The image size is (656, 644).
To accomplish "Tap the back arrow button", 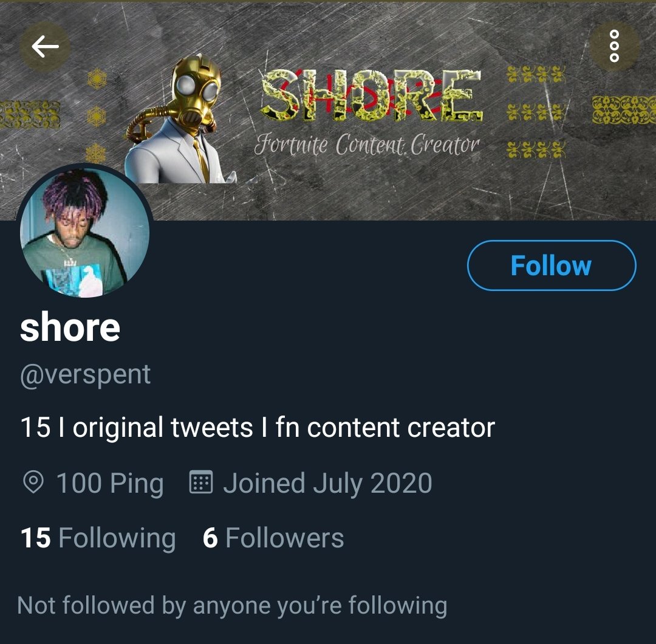I will click(x=45, y=47).
